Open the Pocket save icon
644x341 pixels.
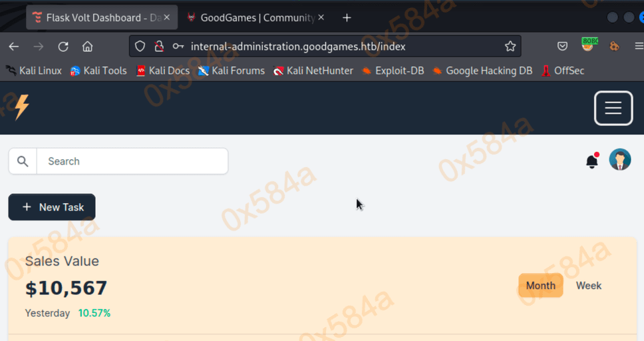pyautogui.click(x=562, y=47)
